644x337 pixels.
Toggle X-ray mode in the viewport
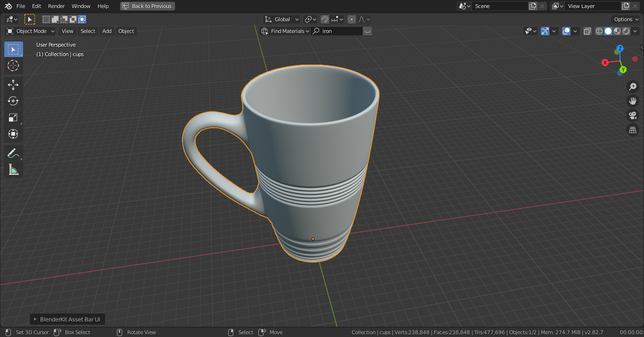[587, 31]
